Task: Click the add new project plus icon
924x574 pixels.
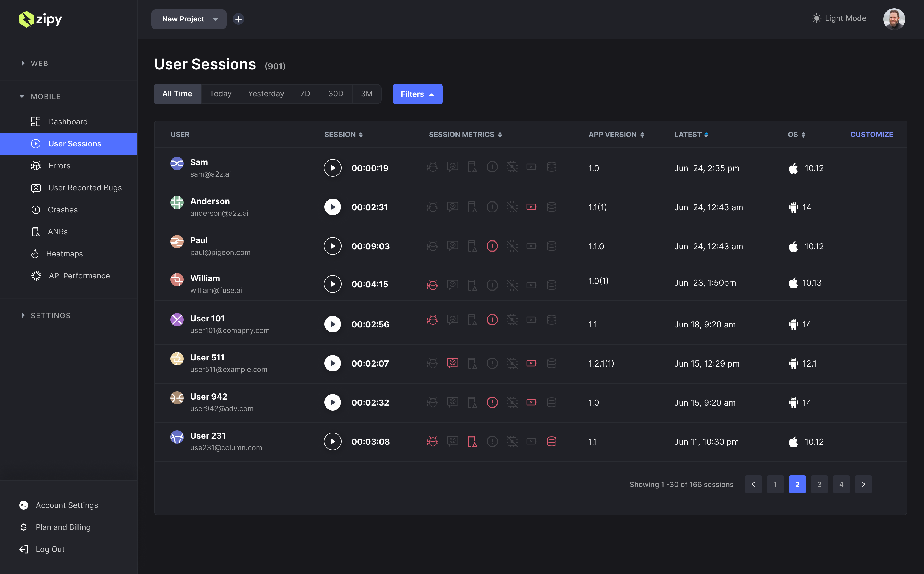Action: 238,19
